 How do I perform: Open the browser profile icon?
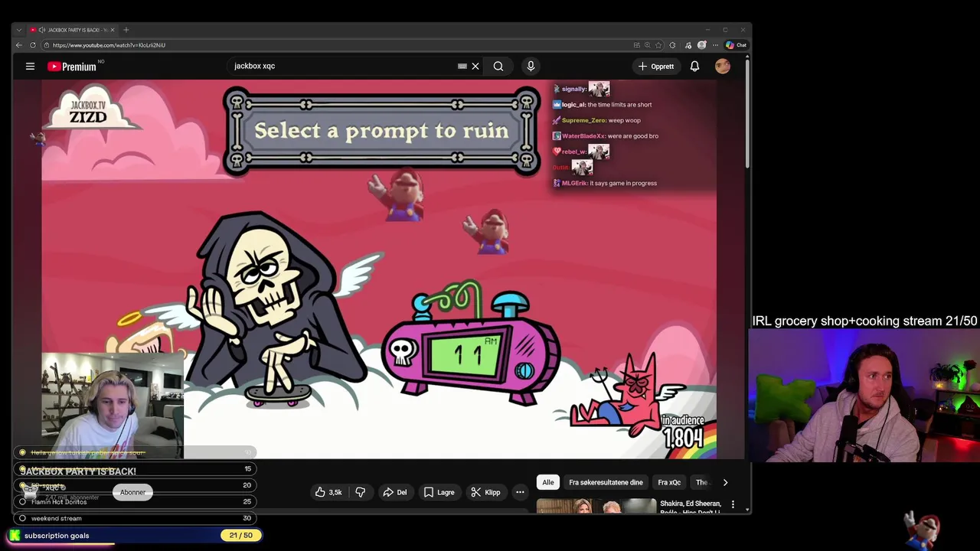coord(701,45)
